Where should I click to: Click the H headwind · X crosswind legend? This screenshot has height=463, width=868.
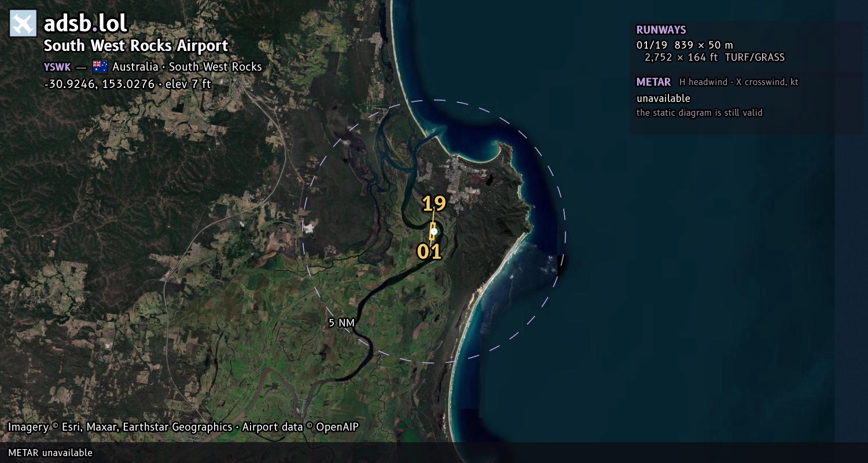(x=739, y=82)
